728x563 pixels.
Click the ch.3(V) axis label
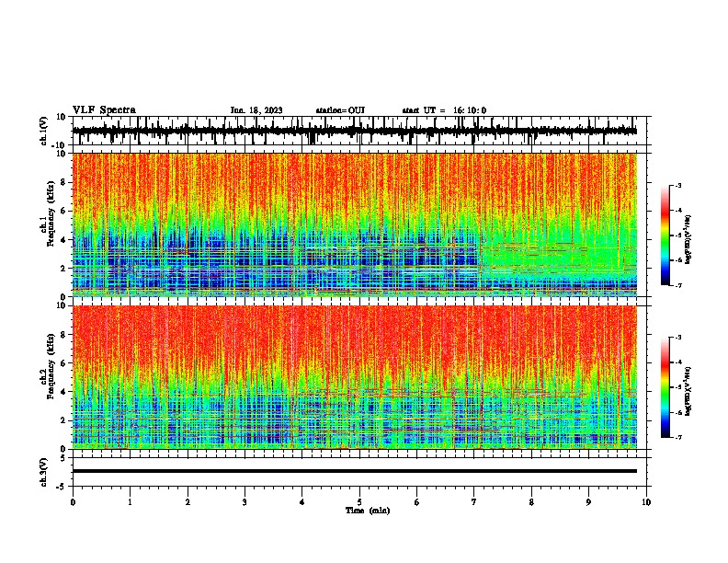pyautogui.click(x=44, y=472)
